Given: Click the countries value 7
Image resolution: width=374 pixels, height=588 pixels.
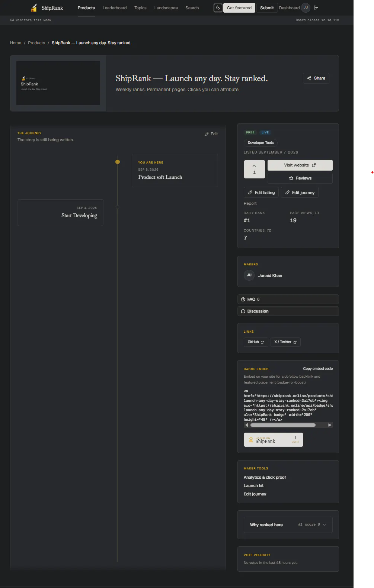Looking at the screenshot, I should click(x=245, y=238).
